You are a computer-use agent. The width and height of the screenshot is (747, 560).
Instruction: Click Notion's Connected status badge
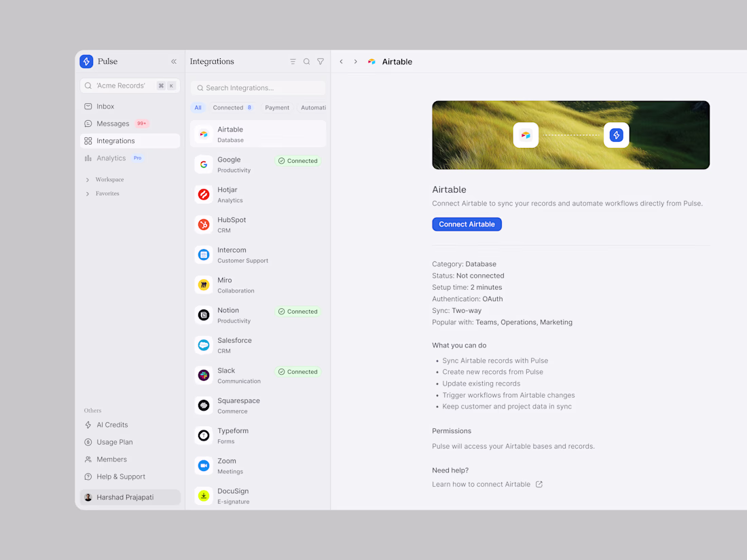297,312
